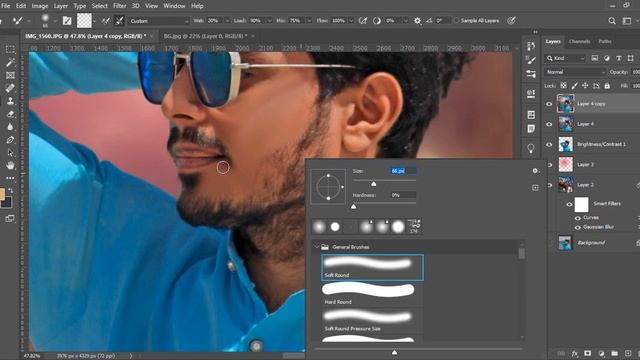The width and height of the screenshot is (640, 360).
Task: Open the Libraries panel icon in dock
Action: point(531,115)
